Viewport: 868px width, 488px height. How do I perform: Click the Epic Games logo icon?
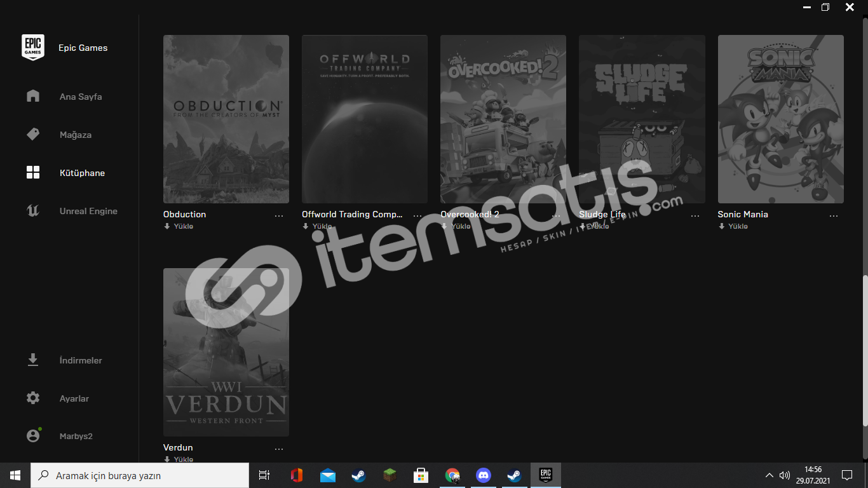point(33,48)
